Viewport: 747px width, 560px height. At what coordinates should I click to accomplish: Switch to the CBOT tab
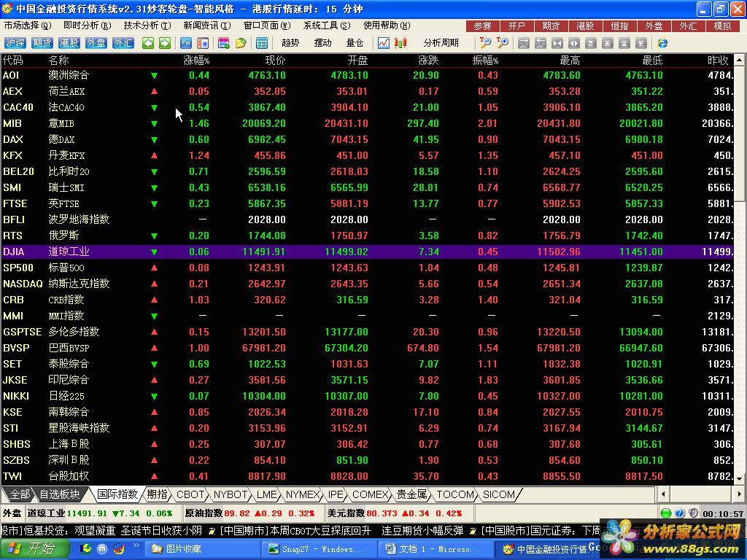190,494
